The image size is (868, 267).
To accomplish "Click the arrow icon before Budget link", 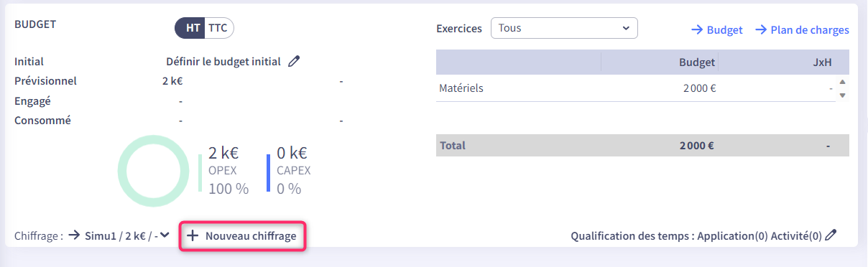I will point(696,30).
